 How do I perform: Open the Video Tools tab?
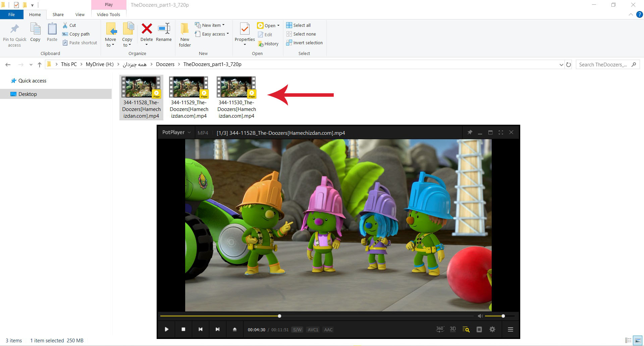coord(108,14)
